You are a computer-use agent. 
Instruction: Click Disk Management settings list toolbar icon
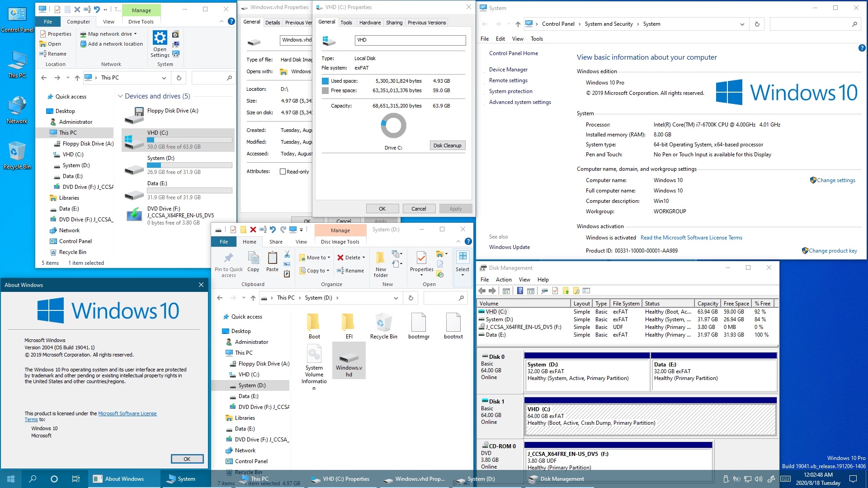coord(587,291)
